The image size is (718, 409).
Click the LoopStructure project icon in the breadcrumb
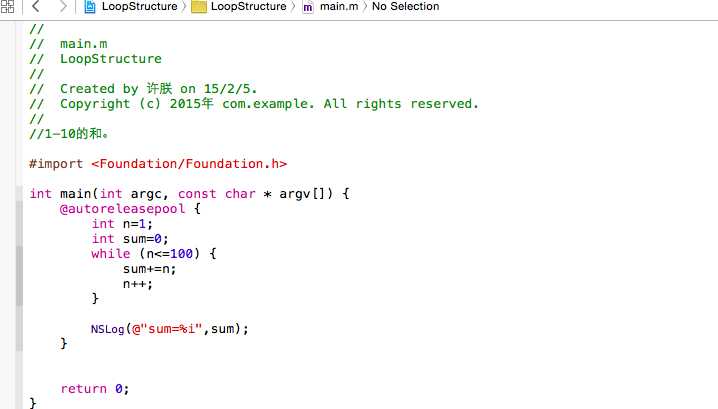click(90, 7)
